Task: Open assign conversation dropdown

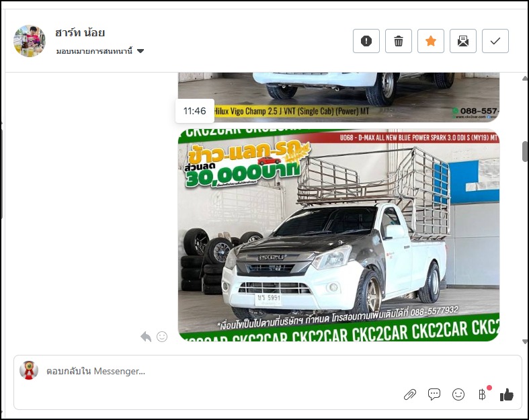Action: click(x=100, y=51)
